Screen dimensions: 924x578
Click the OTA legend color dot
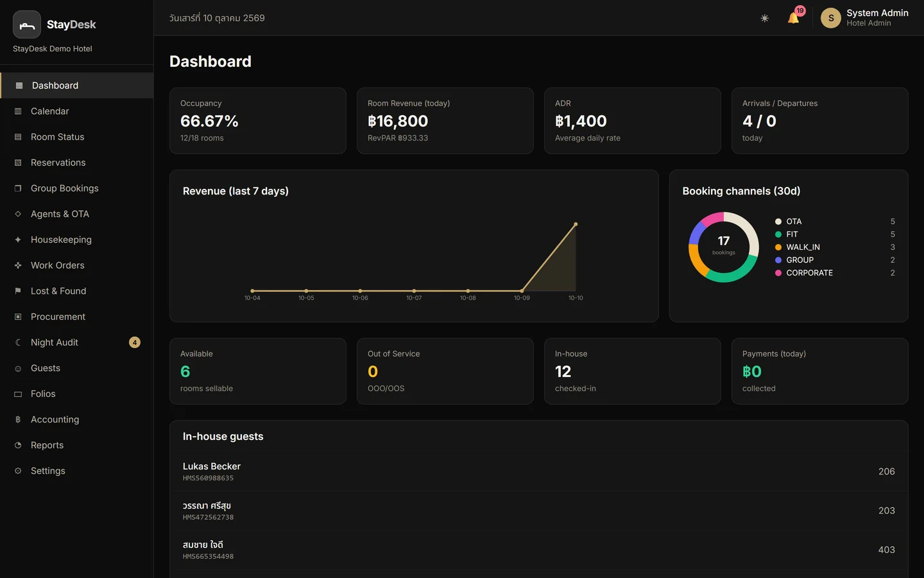pos(778,222)
